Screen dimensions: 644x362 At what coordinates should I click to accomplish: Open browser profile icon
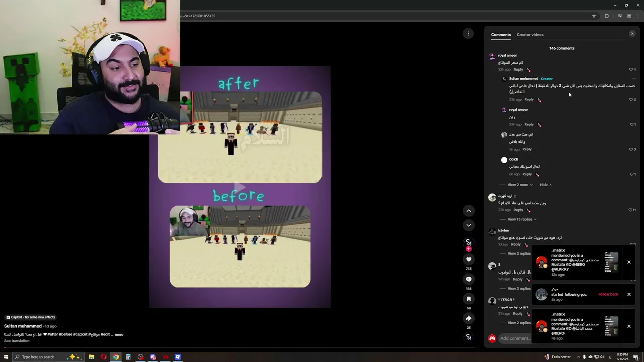point(629,16)
